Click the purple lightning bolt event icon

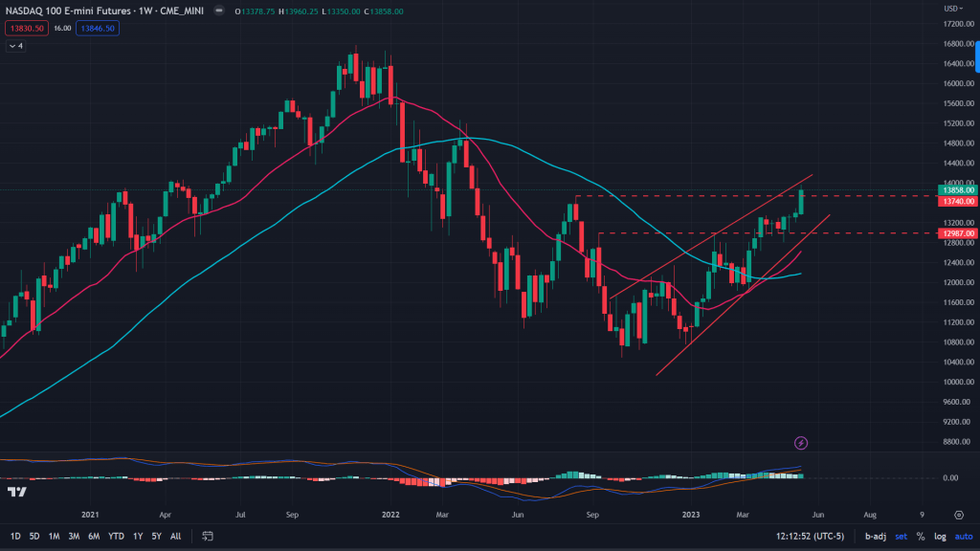(x=801, y=443)
